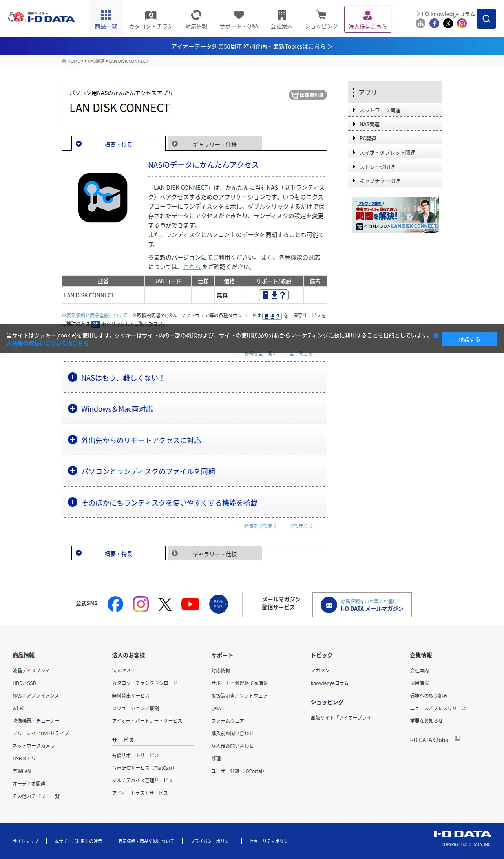Expand パソコンとランディスクのファイルを同期 section
Image resolution: width=504 pixels, height=859 pixels.
[194, 471]
